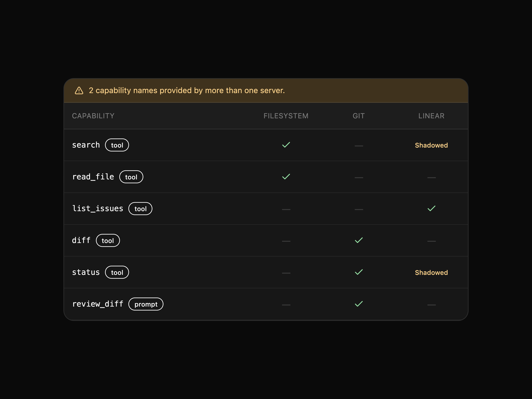Screen dimensions: 532x399
Task: Click the filesystem dash in the status row
Action: tap(286, 273)
